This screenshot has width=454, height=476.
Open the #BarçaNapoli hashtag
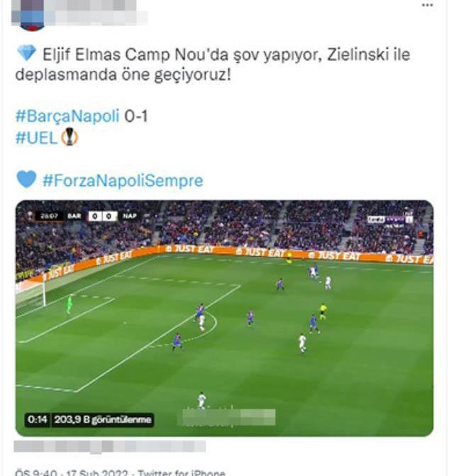click(67, 116)
